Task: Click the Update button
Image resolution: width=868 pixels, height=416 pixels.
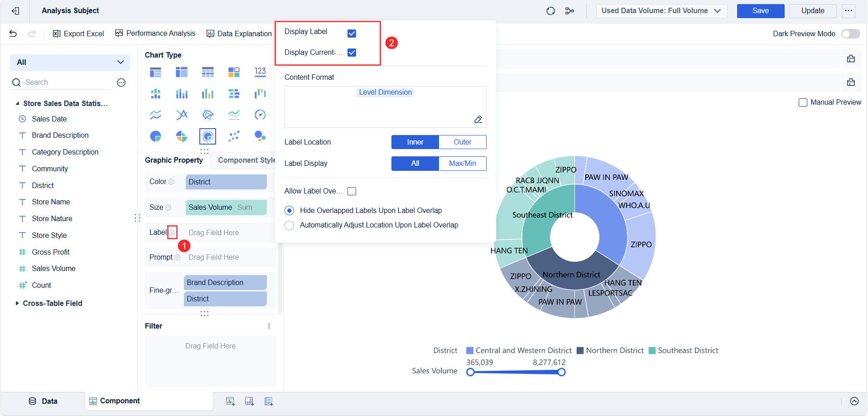Action: click(812, 10)
